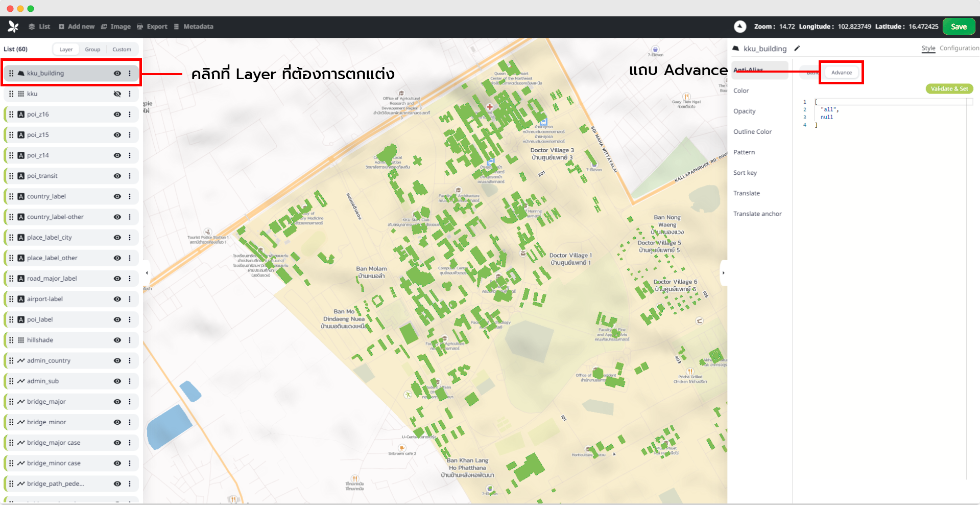This screenshot has width=980, height=505.
Task: Click drag handle of poi_z15 layer
Action: pyautogui.click(x=11, y=135)
